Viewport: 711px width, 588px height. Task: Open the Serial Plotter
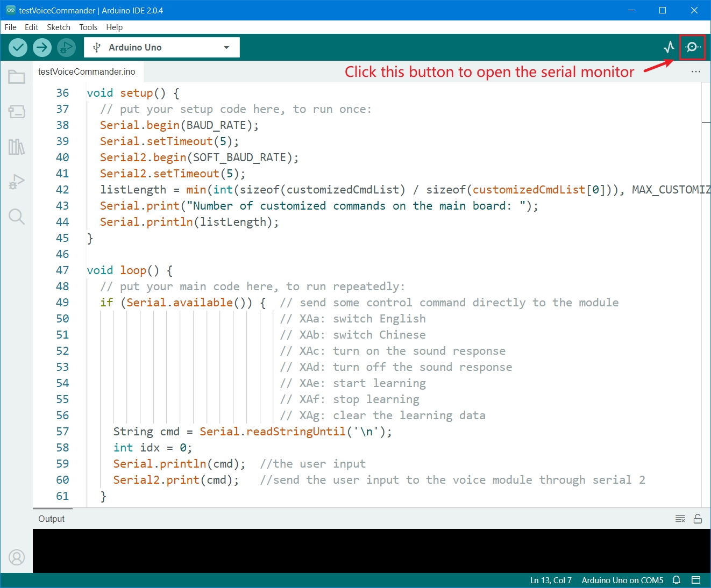(669, 47)
